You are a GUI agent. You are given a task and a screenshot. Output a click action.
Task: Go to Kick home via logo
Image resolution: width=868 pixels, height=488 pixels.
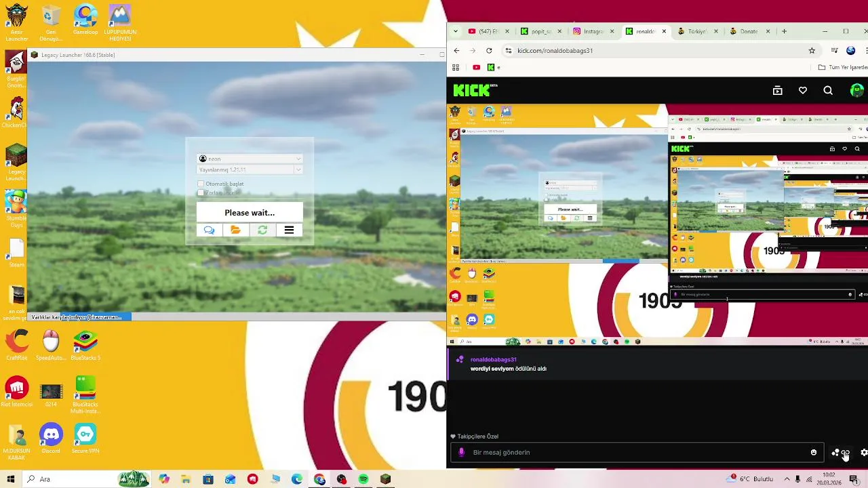point(475,91)
